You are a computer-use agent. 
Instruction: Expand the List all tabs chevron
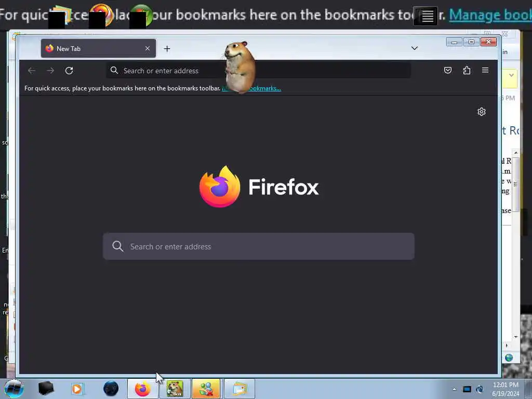tap(414, 48)
